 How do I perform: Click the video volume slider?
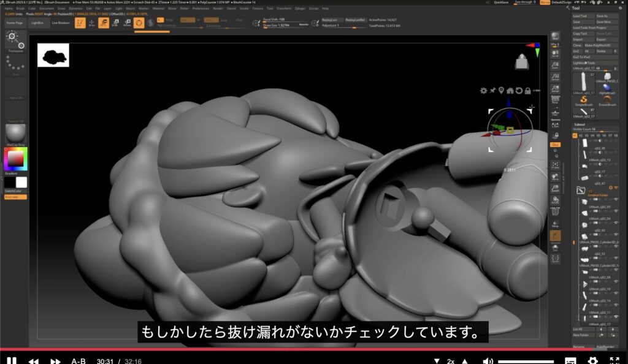coord(526,362)
